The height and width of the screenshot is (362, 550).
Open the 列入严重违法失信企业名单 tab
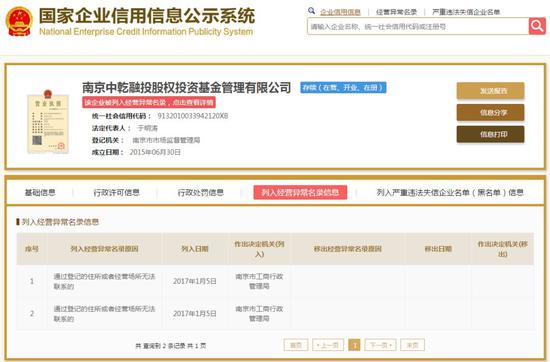(450, 193)
